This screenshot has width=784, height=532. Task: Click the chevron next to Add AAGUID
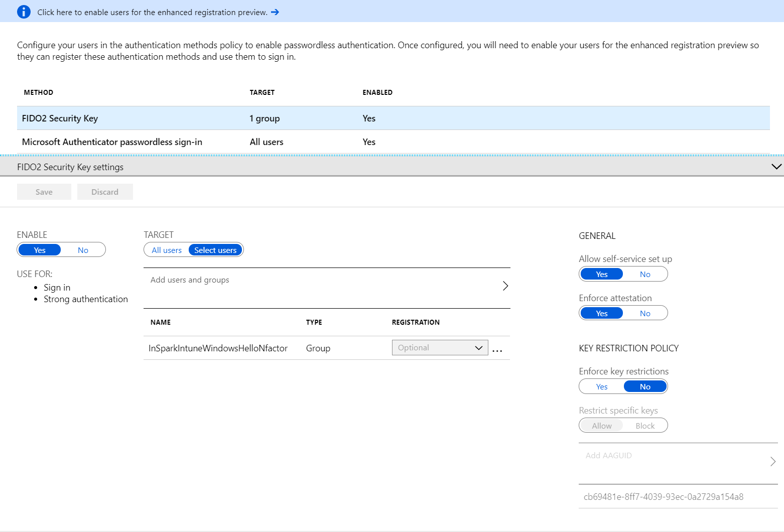[x=772, y=461]
